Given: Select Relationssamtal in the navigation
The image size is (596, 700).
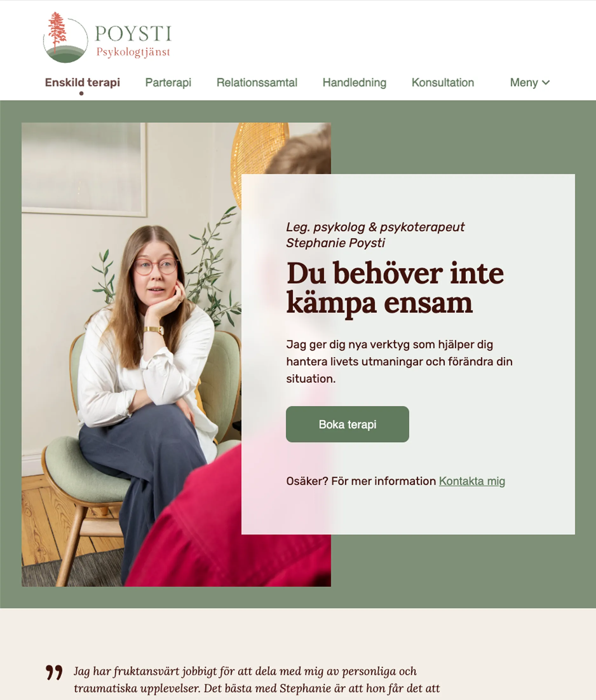Looking at the screenshot, I should click(x=257, y=82).
